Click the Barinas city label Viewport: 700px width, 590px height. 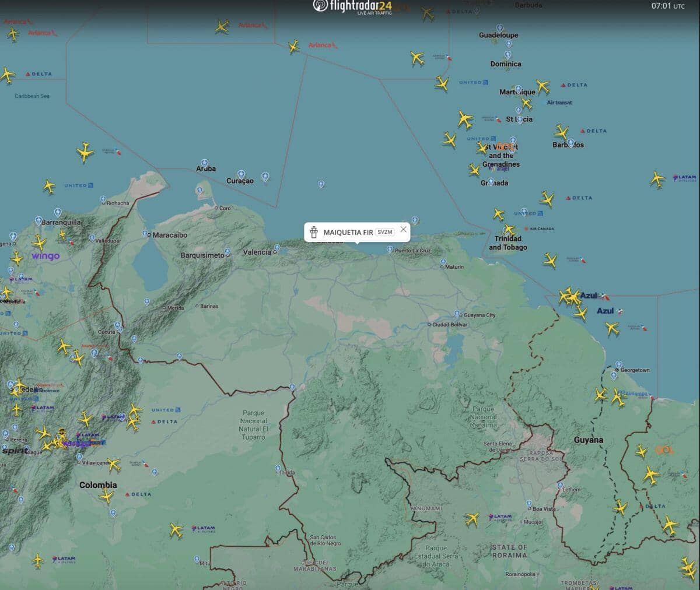tap(209, 306)
